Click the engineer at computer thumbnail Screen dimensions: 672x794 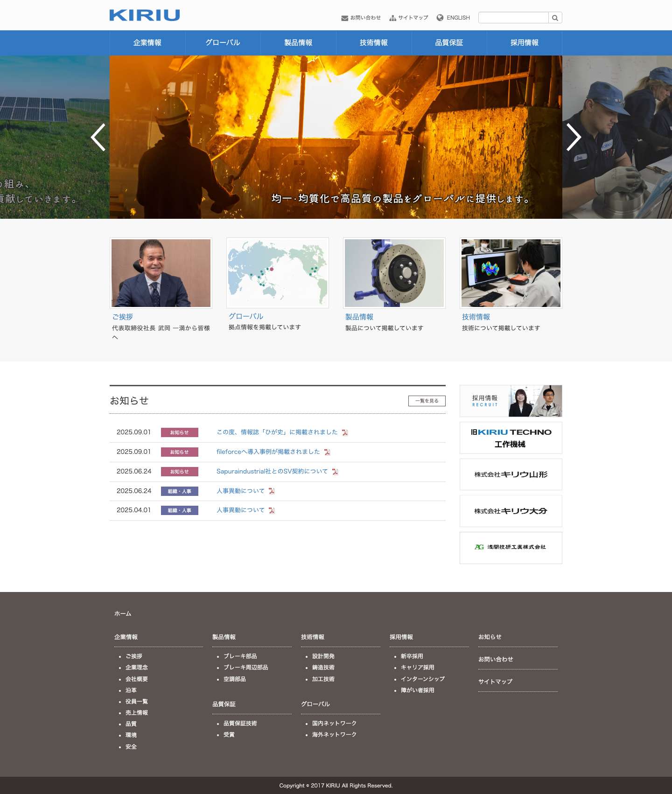click(x=511, y=273)
